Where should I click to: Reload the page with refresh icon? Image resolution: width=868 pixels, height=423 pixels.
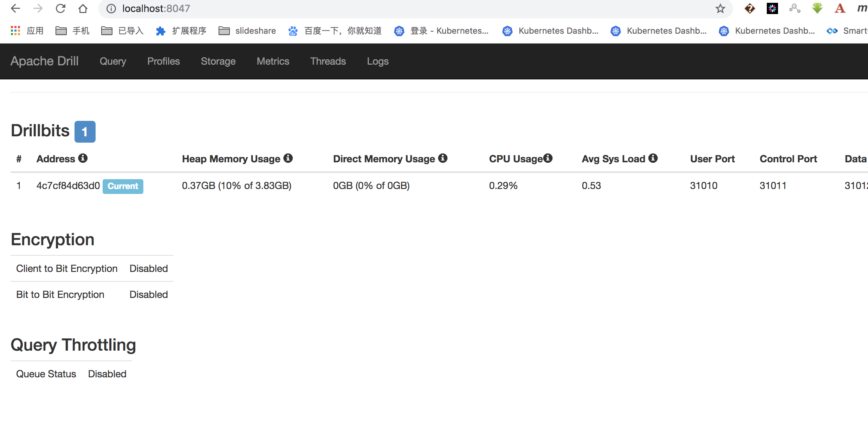(60, 8)
